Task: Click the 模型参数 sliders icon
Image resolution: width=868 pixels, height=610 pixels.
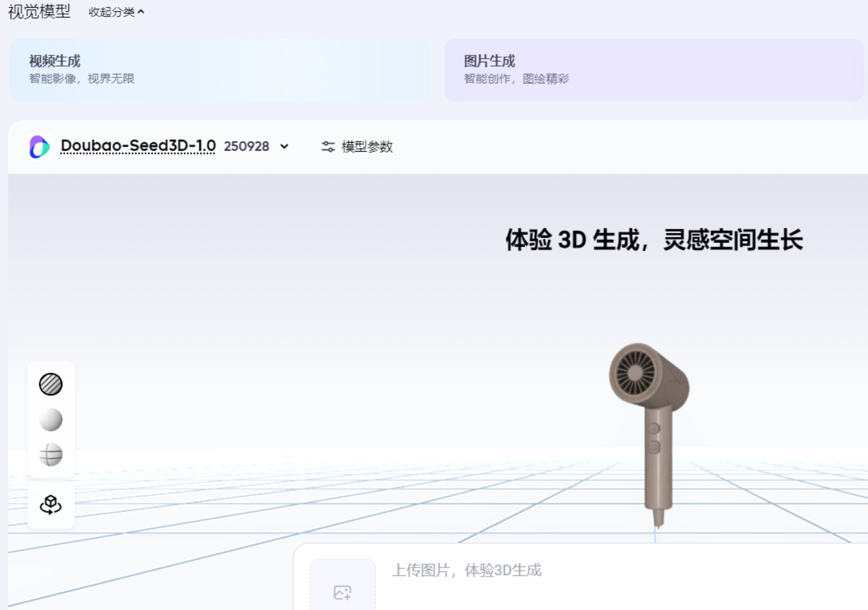Action: 328,147
